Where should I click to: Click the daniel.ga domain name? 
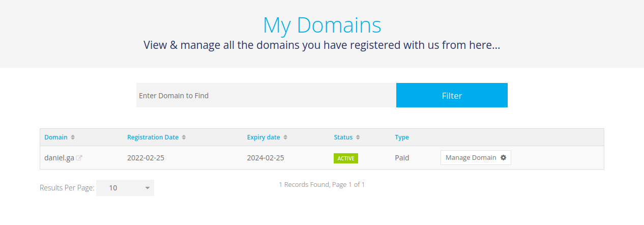pos(59,158)
